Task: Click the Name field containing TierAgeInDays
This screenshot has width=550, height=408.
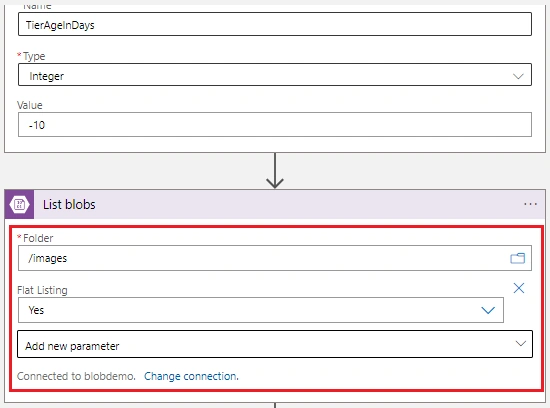Action: click(x=275, y=24)
